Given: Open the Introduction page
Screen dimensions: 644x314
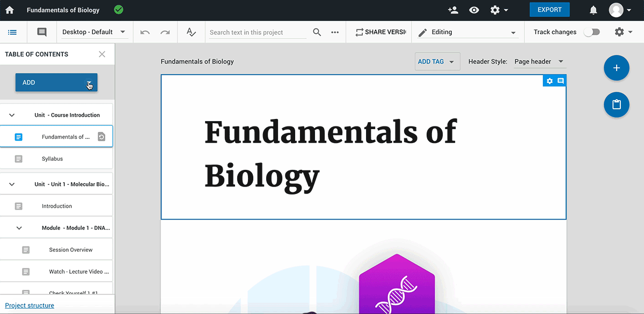Looking at the screenshot, I should point(56,206).
